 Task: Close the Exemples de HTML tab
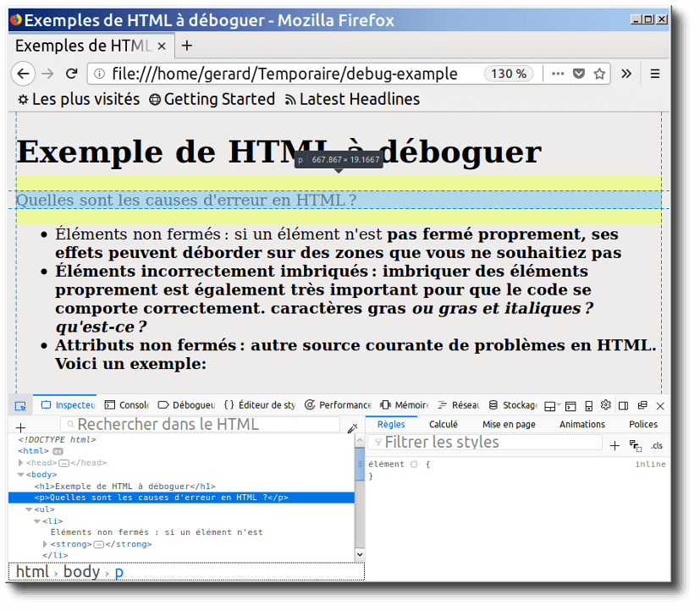click(162, 46)
